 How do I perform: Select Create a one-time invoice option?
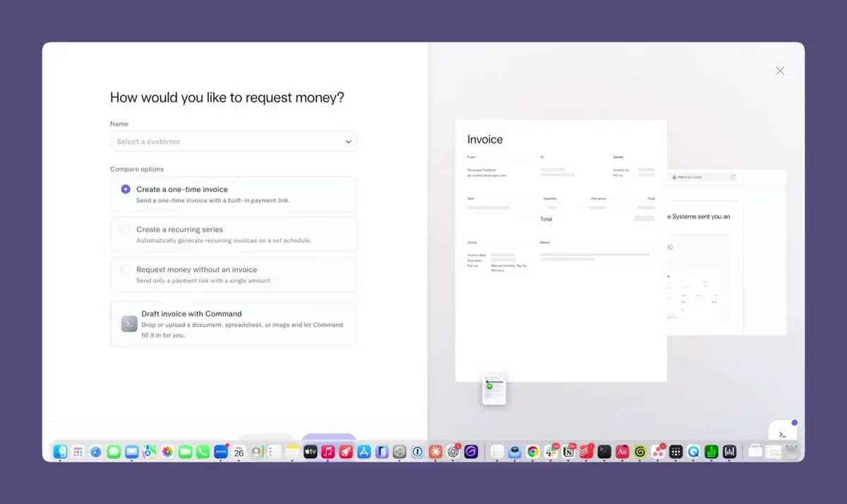click(x=234, y=194)
